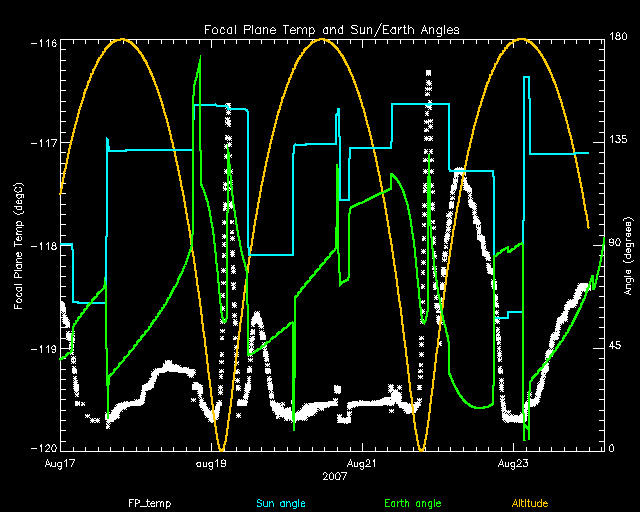Screen dimensions: 640x512
Task: Select the FP_temp legend label
Action: [x=146, y=503]
